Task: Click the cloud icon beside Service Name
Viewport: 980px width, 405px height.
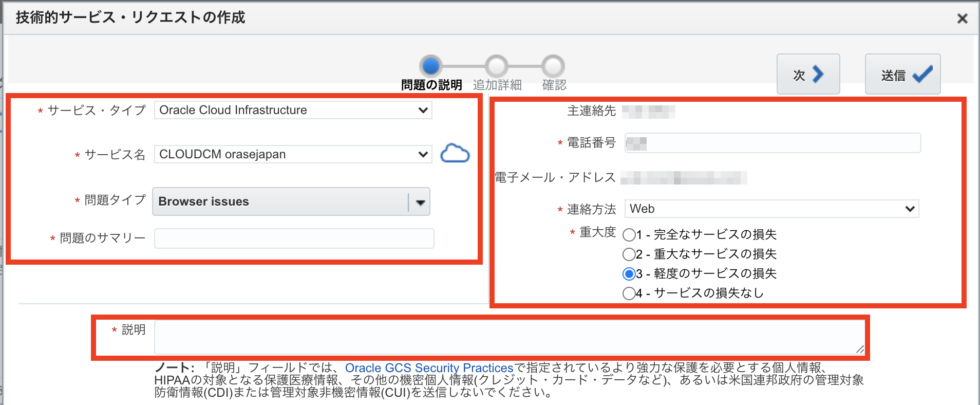Action: 455,154
